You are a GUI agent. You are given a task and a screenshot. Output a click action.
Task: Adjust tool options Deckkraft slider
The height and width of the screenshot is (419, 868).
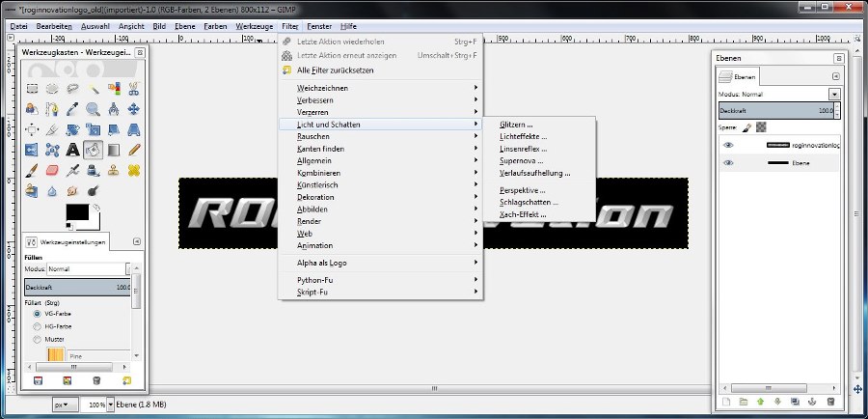tap(77, 287)
